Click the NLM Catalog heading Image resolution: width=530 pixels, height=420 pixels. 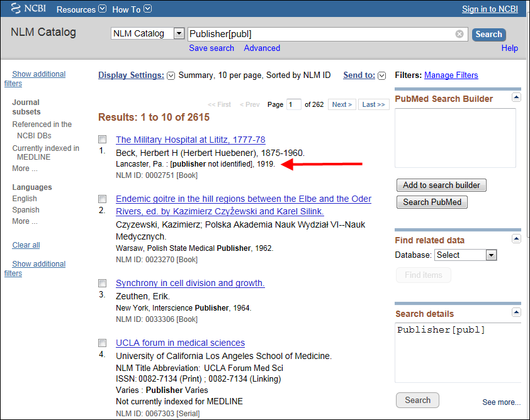point(43,32)
